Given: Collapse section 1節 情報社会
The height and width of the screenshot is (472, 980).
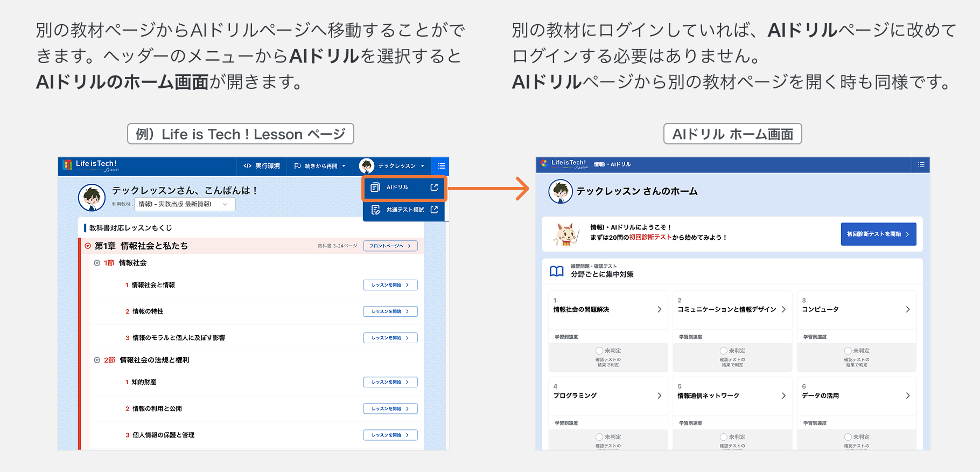Looking at the screenshot, I should (97, 263).
